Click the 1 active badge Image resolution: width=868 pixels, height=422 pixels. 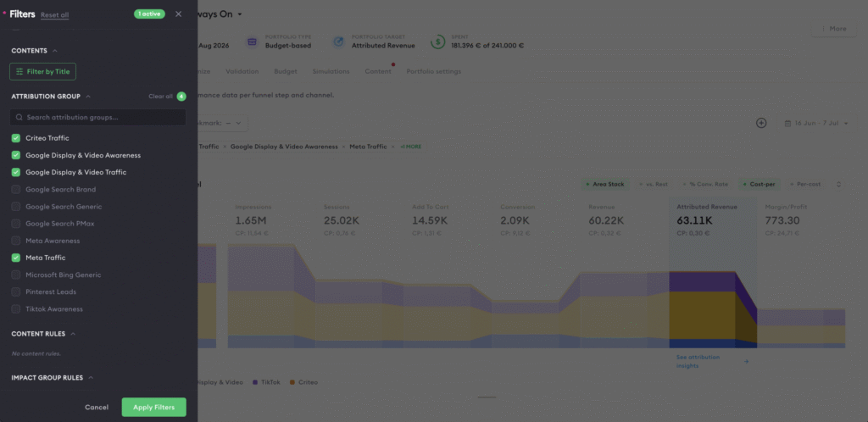(149, 14)
